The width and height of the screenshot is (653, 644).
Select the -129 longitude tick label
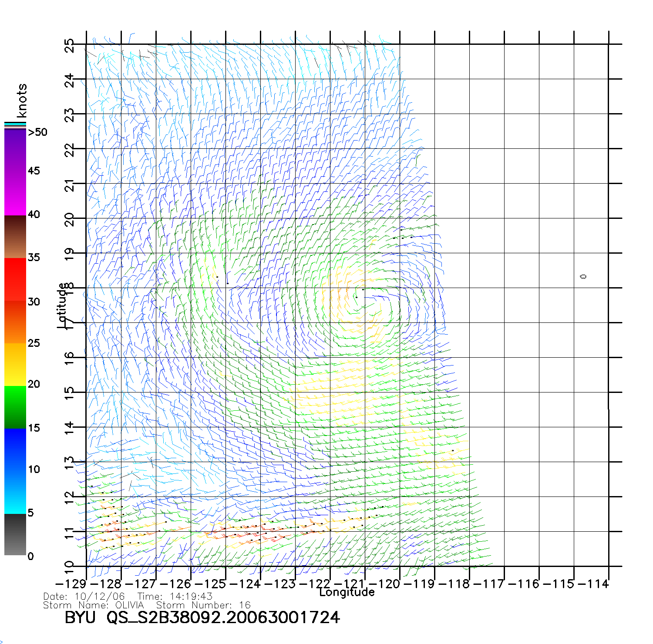point(71,584)
